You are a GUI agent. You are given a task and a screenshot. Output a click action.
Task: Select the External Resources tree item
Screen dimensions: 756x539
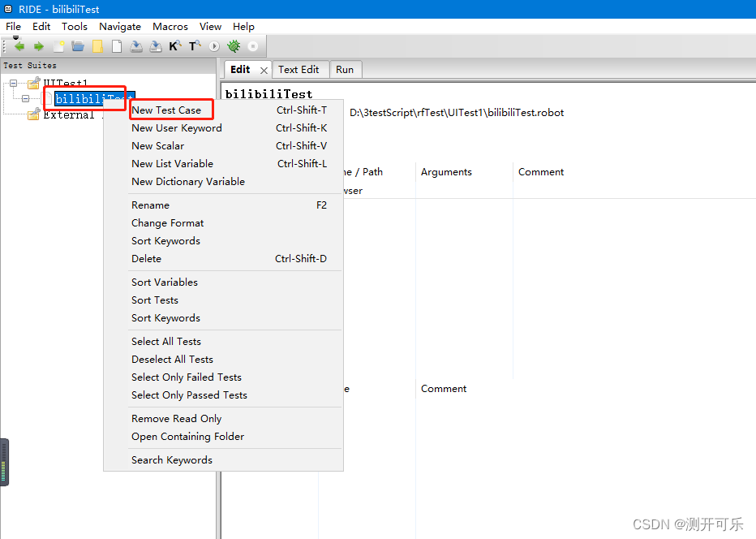(72, 114)
